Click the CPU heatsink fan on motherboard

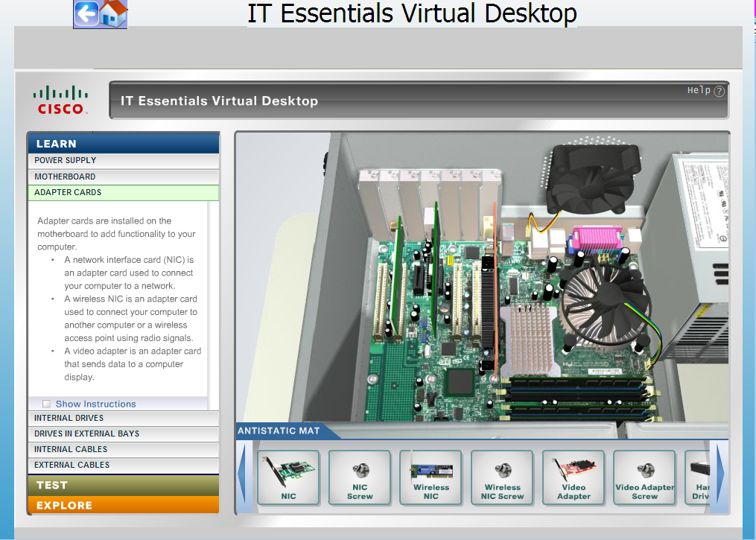[x=606, y=305]
